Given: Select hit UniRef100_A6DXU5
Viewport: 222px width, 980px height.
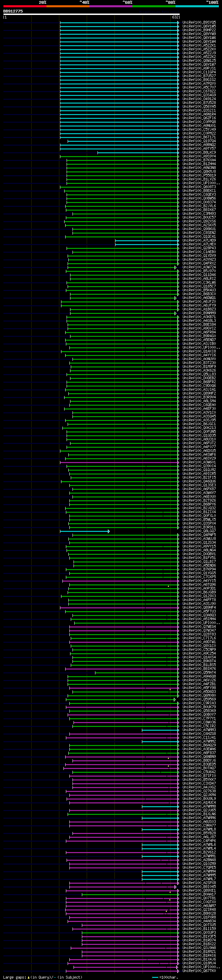Looking at the screenshot, I should [199, 451].
